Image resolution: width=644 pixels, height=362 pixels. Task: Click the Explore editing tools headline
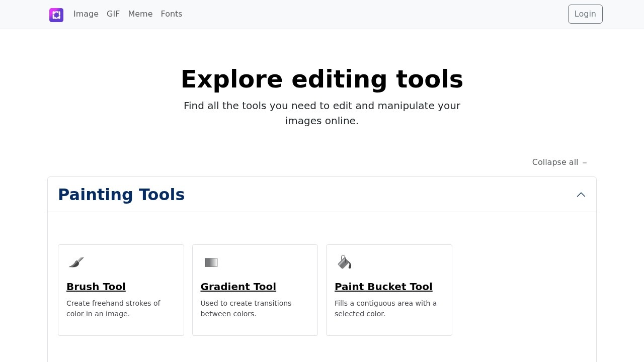click(322, 79)
